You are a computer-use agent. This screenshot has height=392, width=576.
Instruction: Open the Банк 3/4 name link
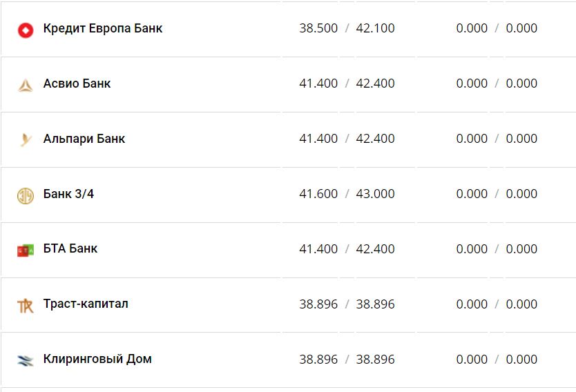pyautogui.click(x=68, y=194)
